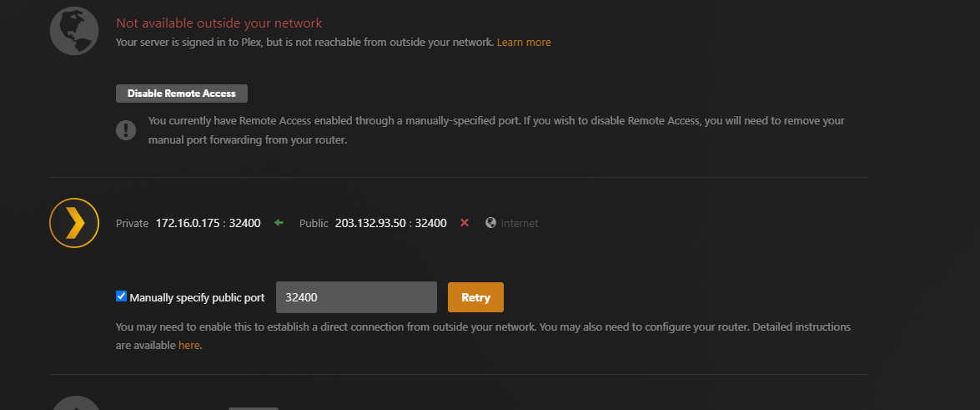Click the 'Public' label text
The height and width of the screenshot is (410, 980).
click(x=314, y=224)
